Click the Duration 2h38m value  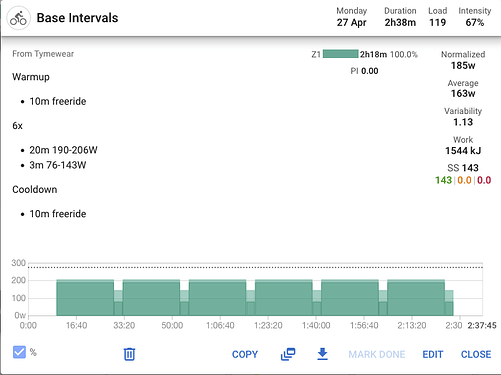coord(400,17)
